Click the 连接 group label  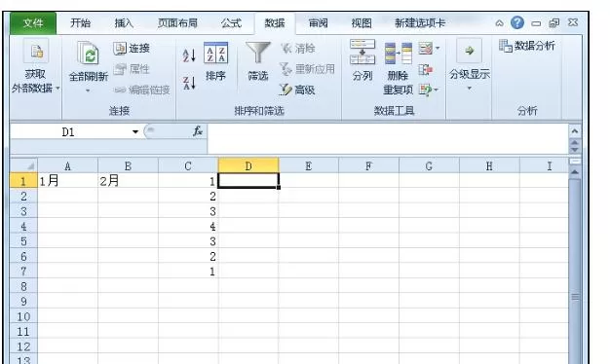pyautogui.click(x=119, y=111)
